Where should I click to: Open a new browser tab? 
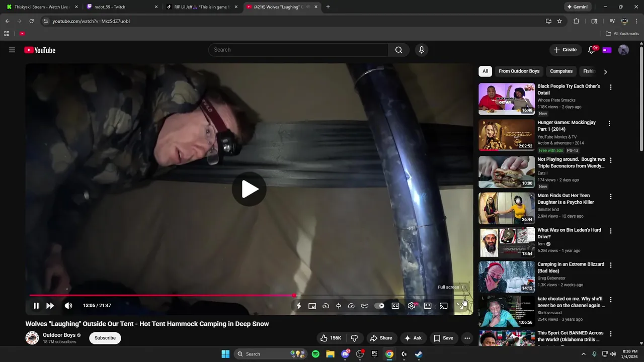click(x=328, y=7)
